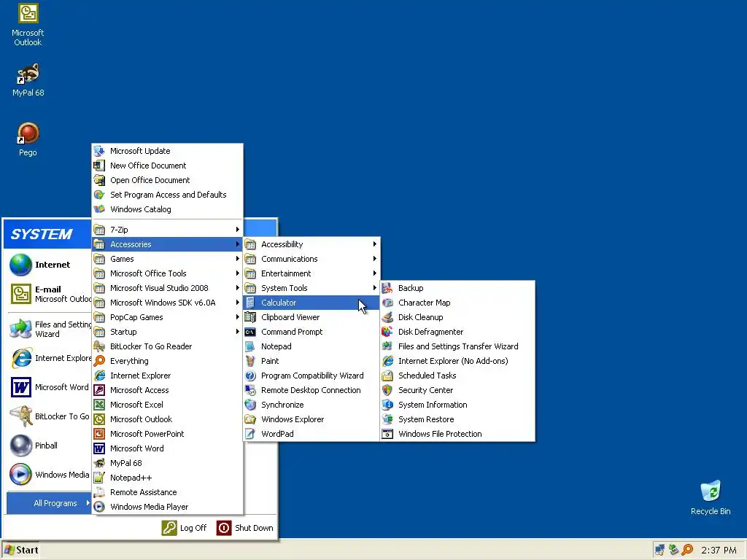The height and width of the screenshot is (560, 747).
Task: Expand Microsoft Windows SDK v6.0A arrow
Action: click(x=237, y=303)
